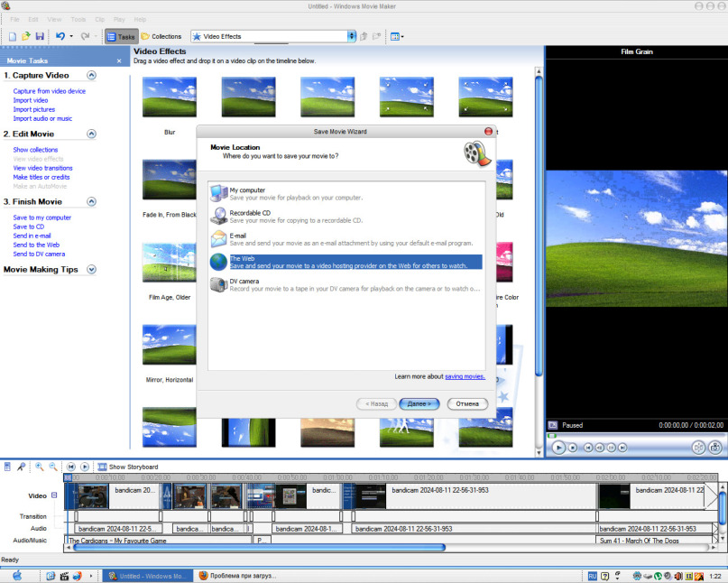728x583 pixels.
Task: Collapse the Capture Video task section
Action: tap(91, 76)
